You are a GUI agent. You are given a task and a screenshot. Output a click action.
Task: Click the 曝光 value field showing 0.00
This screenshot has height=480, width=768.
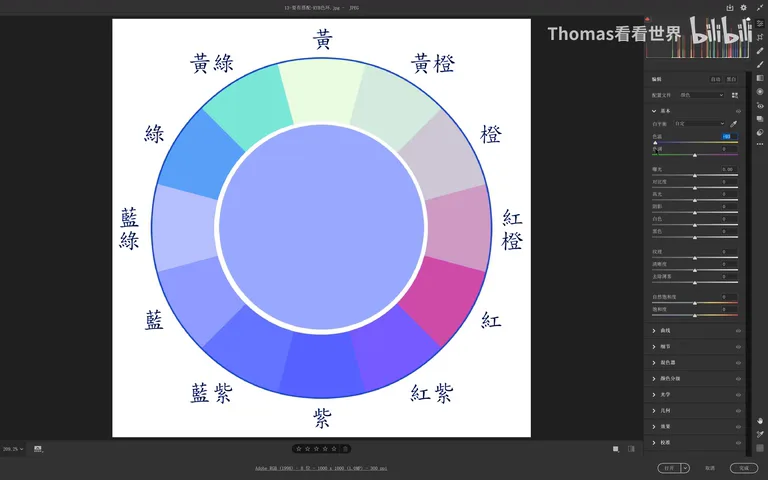[x=729, y=169]
